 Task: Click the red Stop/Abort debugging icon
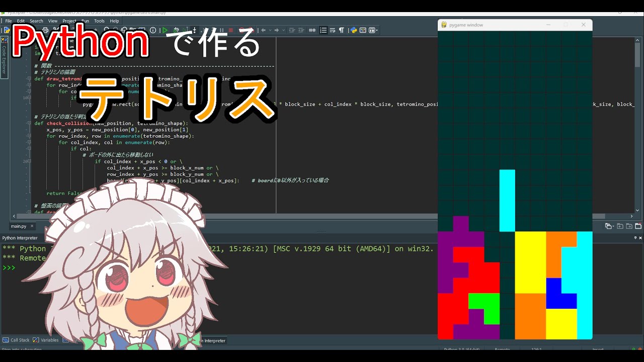(x=231, y=30)
